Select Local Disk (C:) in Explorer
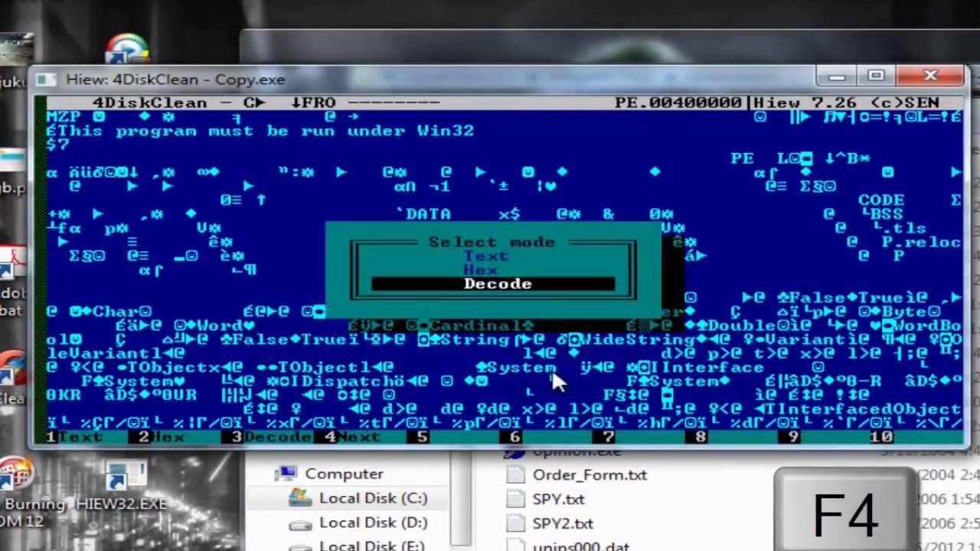Screen dimensions: 980x551 point(373,498)
